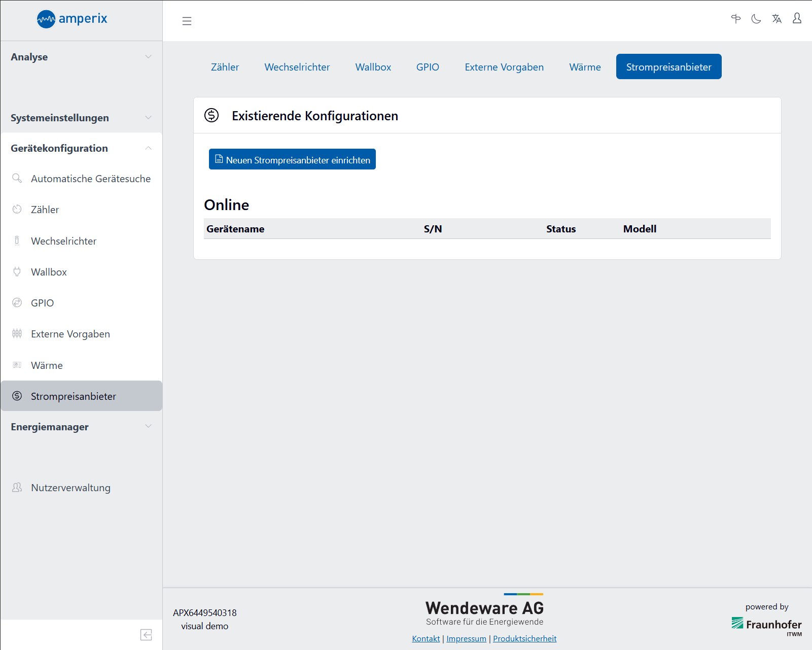Click the signpost icon in header

(x=736, y=19)
